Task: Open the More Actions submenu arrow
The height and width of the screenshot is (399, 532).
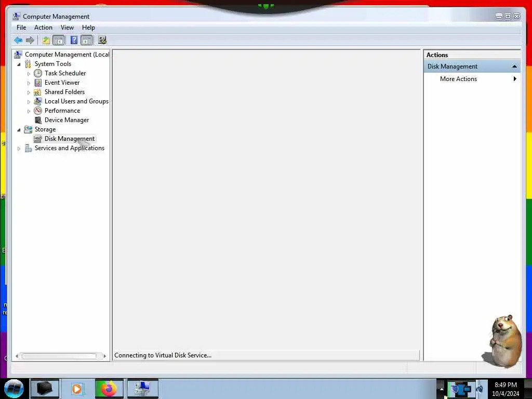Action: (x=515, y=79)
